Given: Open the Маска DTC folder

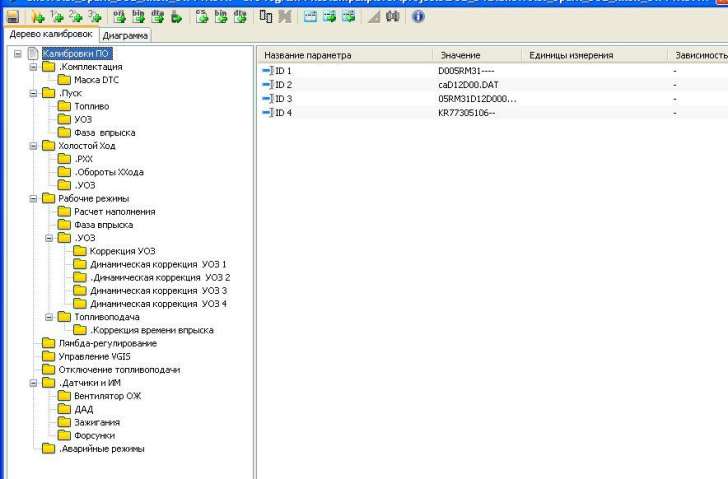Looking at the screenshot, I should [97, 79].
